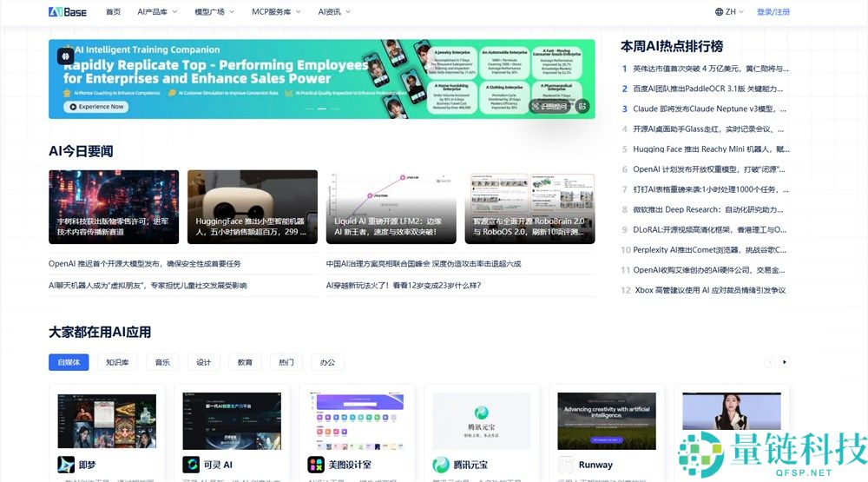Click the 美图设计室 app logo icon
Image resolution: width=868 pixels, height=482 pixels.
316,465
